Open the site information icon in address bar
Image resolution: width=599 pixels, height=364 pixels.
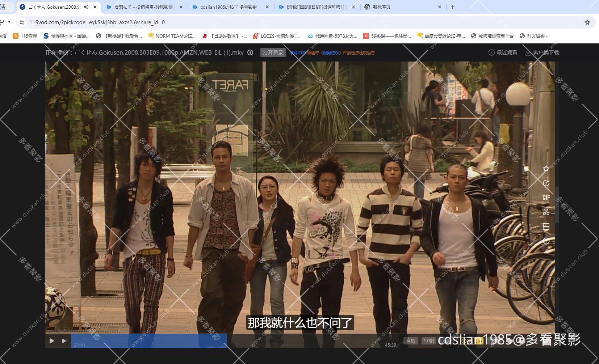coord(22,22)
